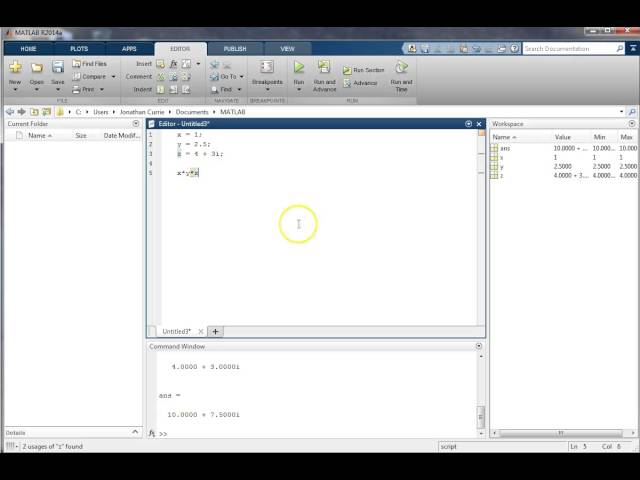Click the new document plus tab
640x480 pixels.
(215, 331)
